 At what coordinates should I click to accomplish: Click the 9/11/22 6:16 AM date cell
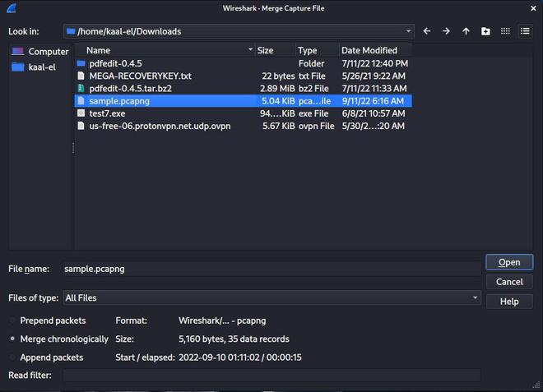[373, 101]
